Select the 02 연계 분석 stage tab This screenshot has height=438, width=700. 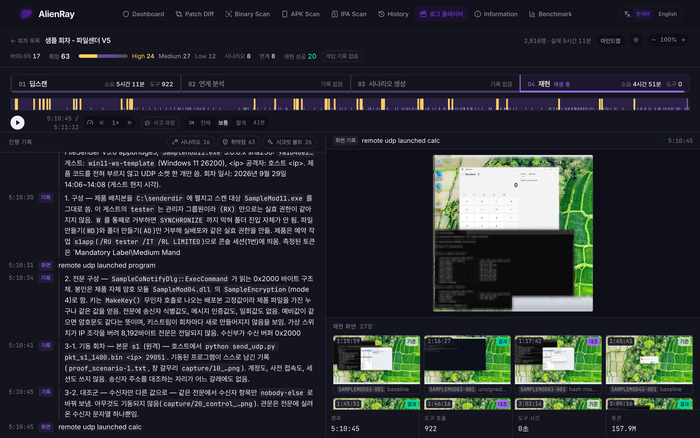coord(266,84)
